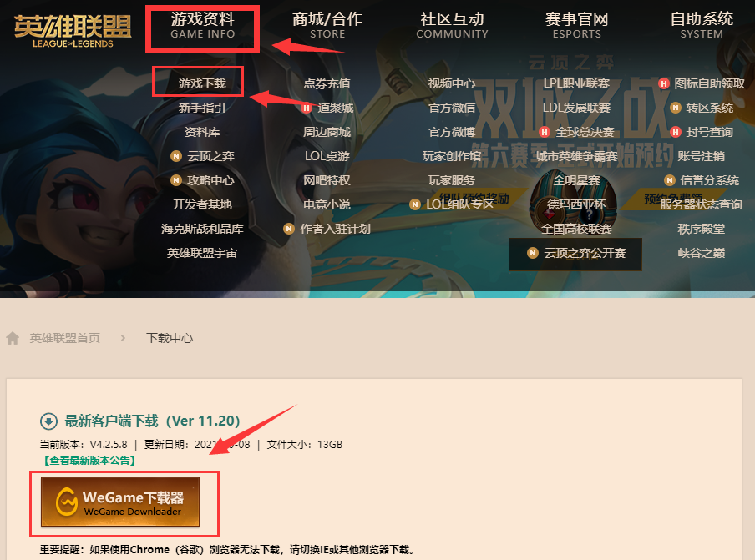Select 游戏下载 in the dropdown
Screen dimensions: 755x560
point(202,83)
